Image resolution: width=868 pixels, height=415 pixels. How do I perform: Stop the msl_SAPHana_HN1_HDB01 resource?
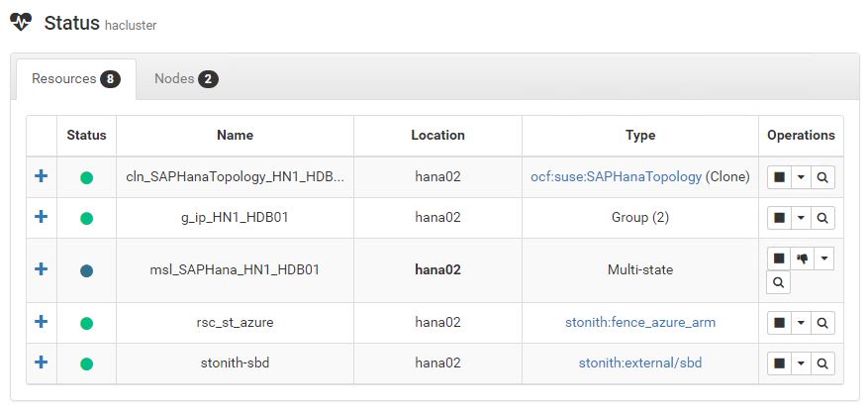click(x=779, y=259)
